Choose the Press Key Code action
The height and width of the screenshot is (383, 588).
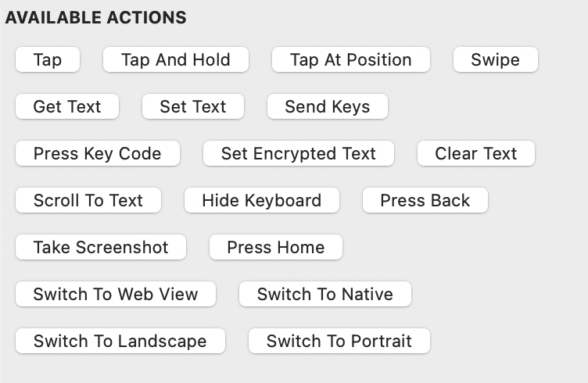(x=98, y=154)
